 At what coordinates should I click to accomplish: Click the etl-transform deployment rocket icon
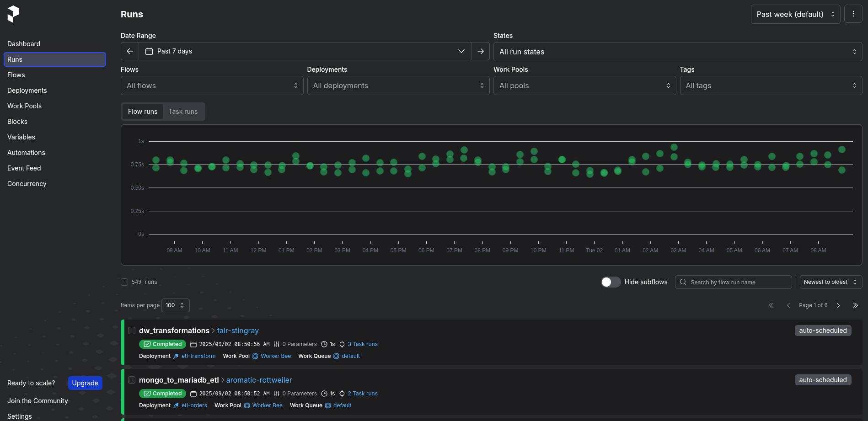coord(176,356)
